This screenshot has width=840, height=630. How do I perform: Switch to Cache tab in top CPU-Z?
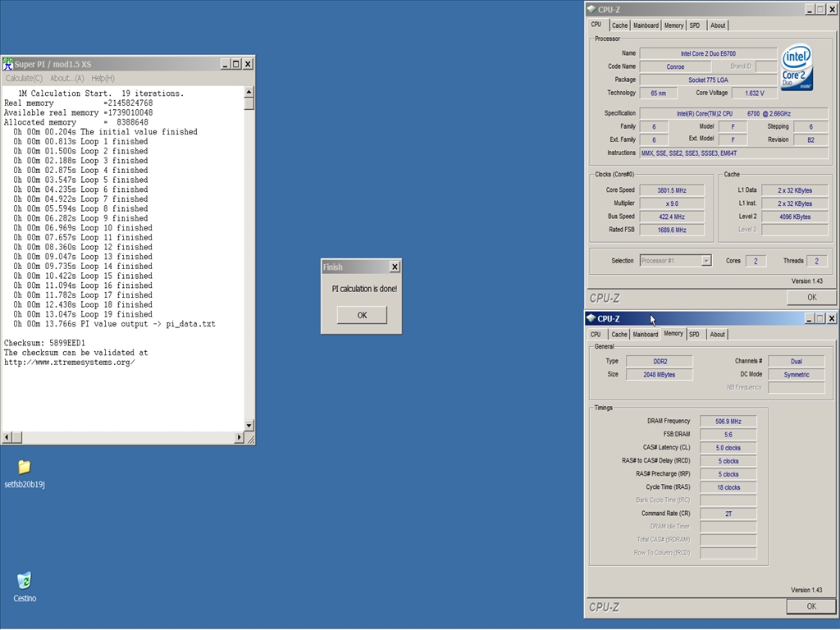[x=619, y=25]
